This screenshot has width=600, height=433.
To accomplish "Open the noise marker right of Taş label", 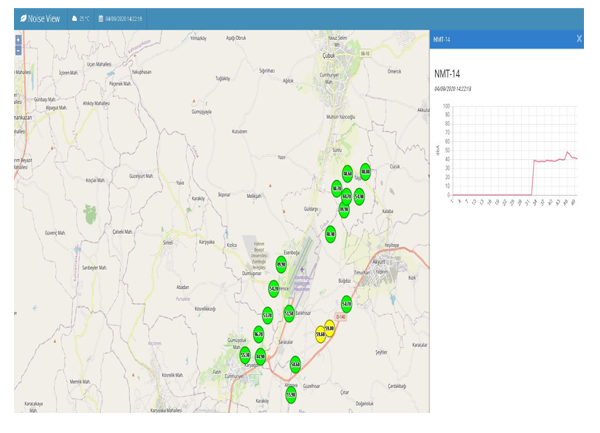I will (365, 172).
